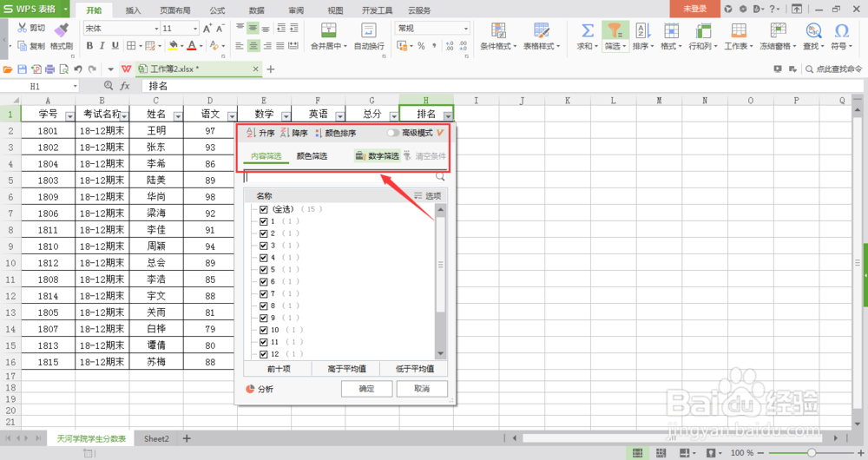Click the Auto Wrap (自动换行) icon
Screen dimensions: 868x460
click(x=369, y=30)
